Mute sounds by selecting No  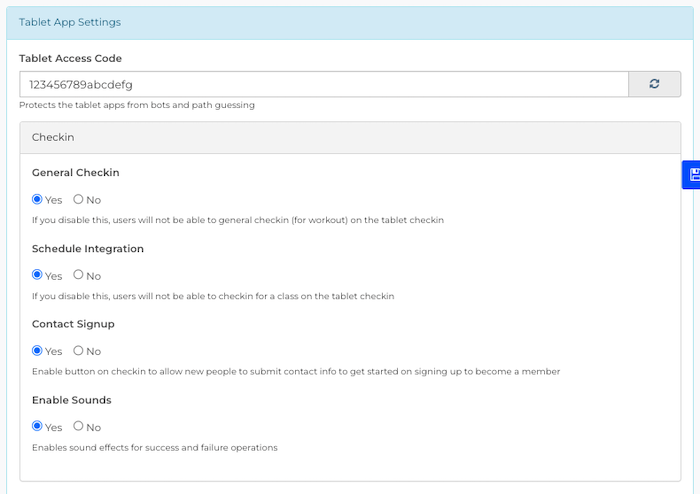(x=79, y=427)
